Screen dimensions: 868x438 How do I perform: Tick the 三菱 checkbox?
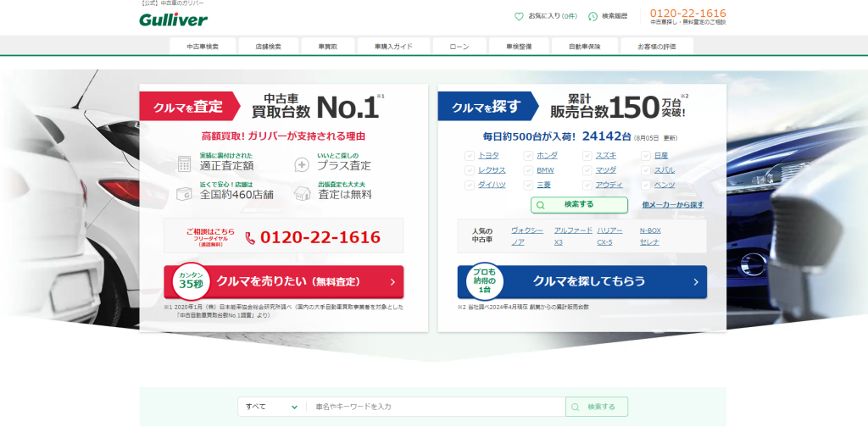(x=528, y=185)
